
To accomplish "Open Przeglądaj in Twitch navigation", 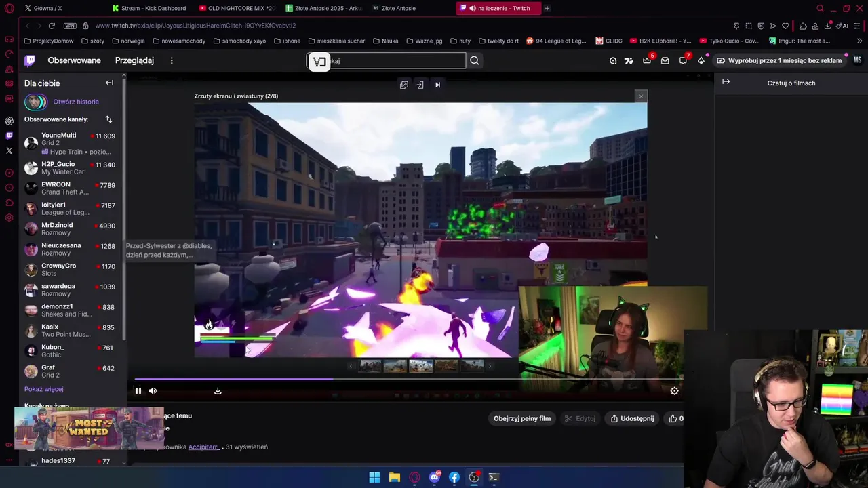I will 134,60.
